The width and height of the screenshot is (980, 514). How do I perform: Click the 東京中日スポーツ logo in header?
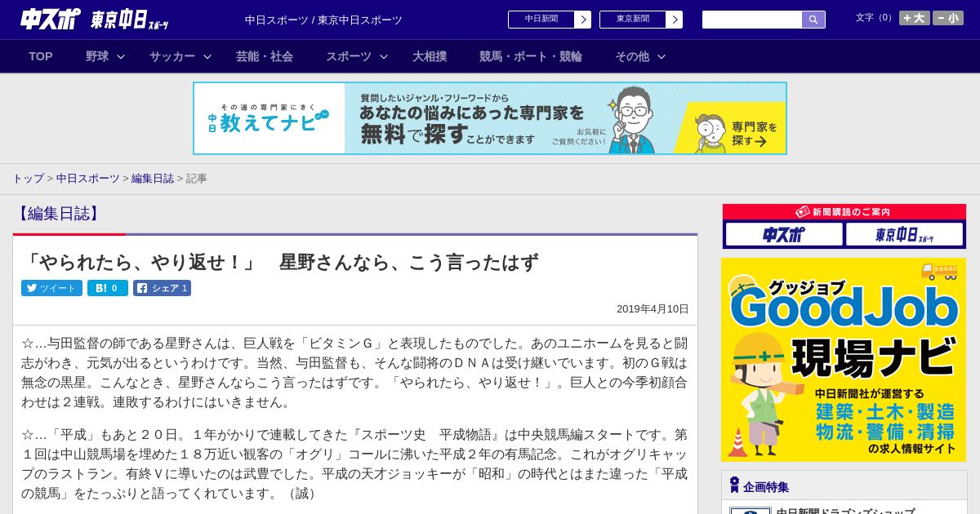(130, 20)
